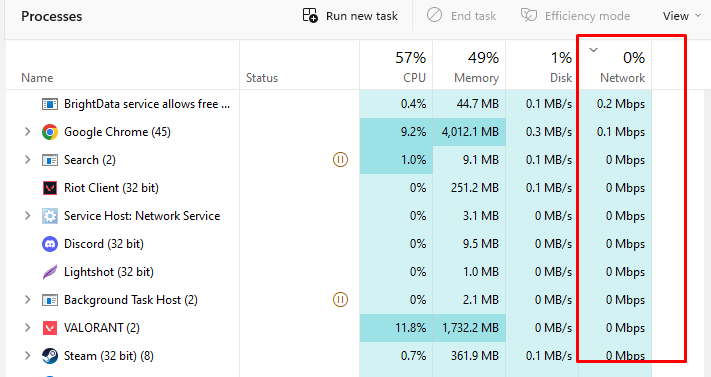711x377 pixels.
Task: Click the 251.2 MB memory cell
Action: coord(469,188)
